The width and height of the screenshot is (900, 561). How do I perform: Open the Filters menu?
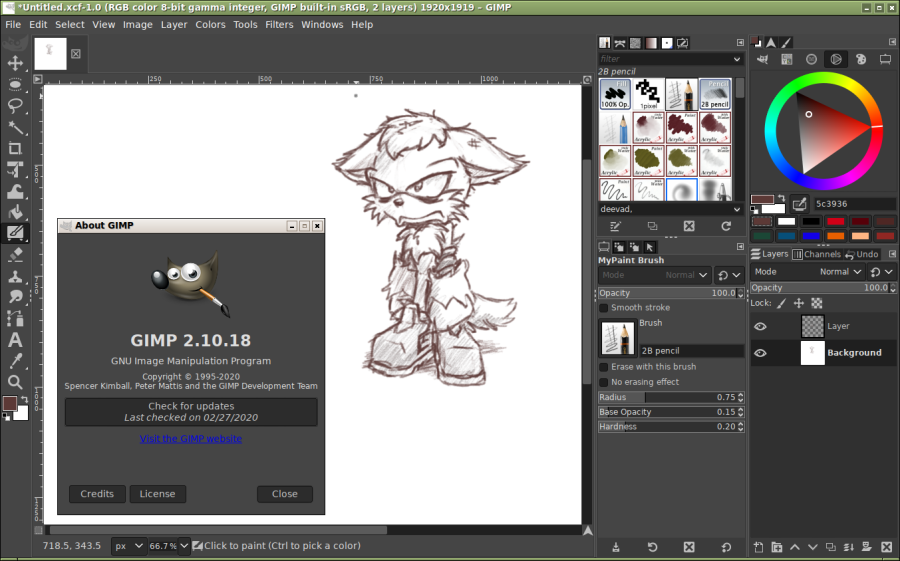(x=279, y=25)
